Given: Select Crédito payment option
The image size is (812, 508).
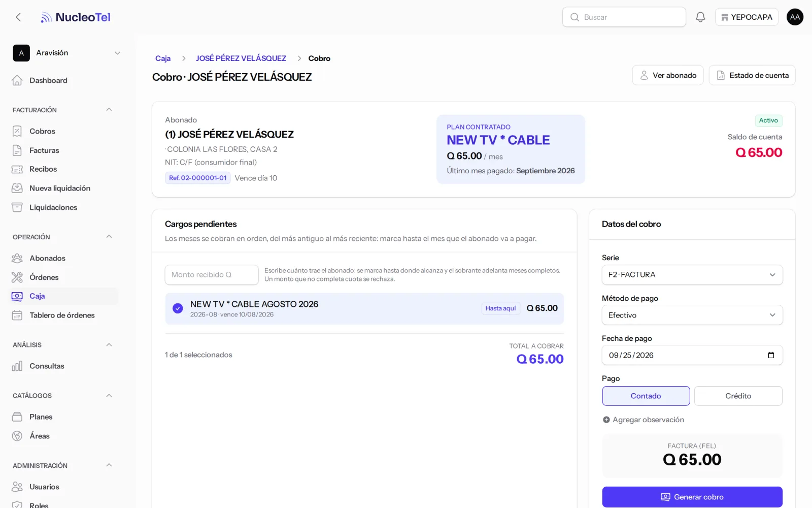Looking at the screenshot, I should [738, 396].
